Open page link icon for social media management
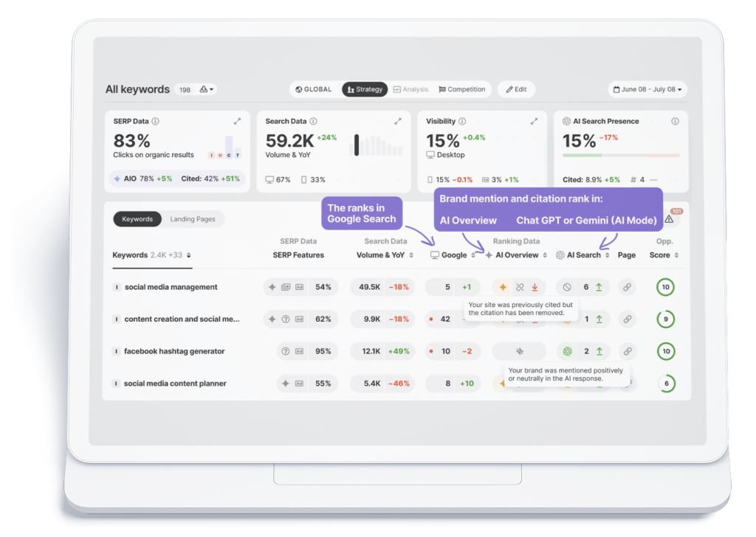 [627, 288]
